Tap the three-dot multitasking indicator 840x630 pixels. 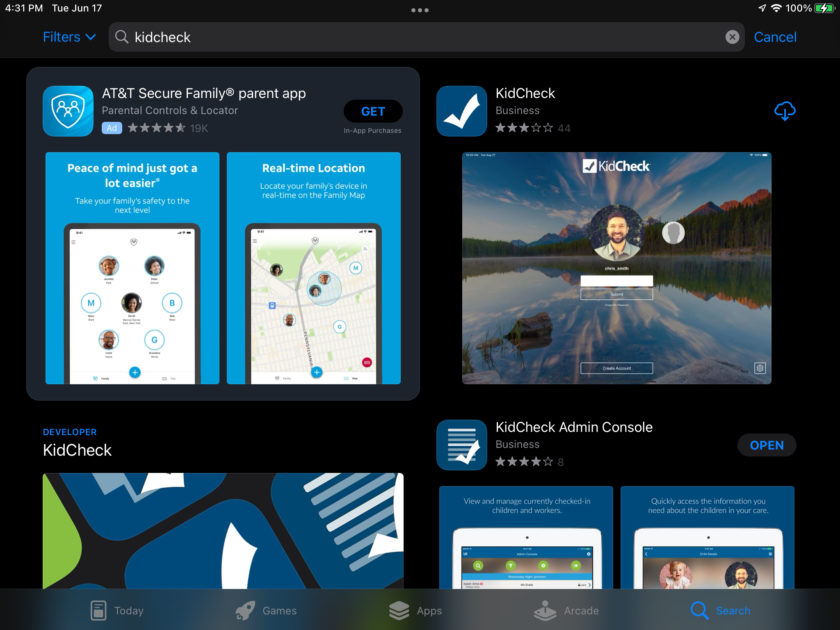pyautogui.click(x=420, y=10)
